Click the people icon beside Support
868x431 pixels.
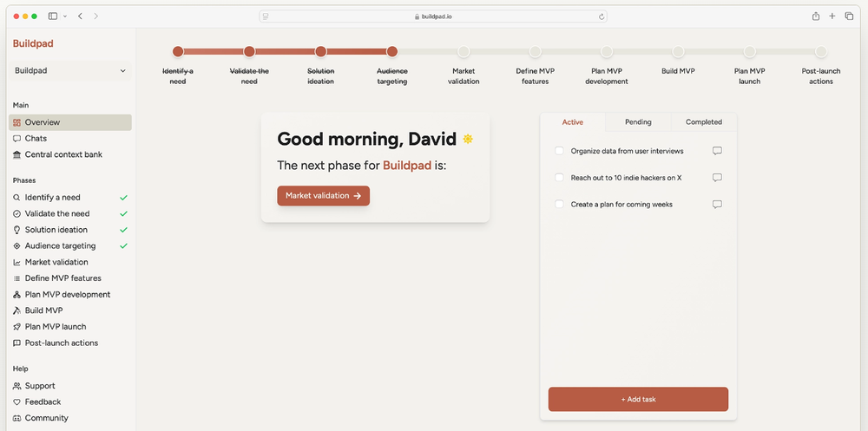pos(16,386)
